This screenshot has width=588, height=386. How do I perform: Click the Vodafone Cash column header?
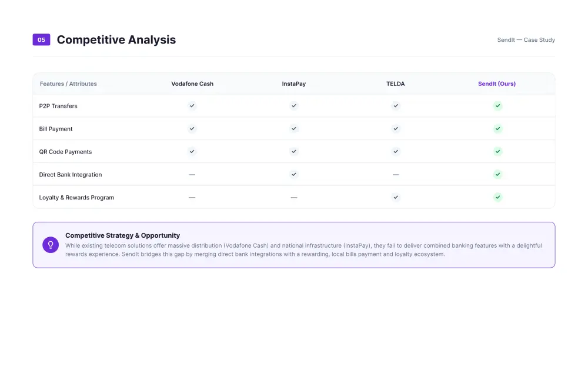pos(192,84)
